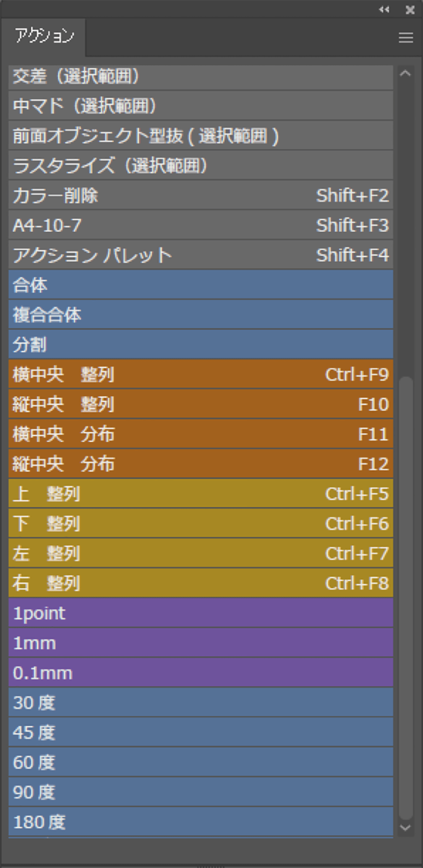Screen dimensions: 423x868
Task: Open the Actions panel hamburger menu
Action: coord(406,38)
